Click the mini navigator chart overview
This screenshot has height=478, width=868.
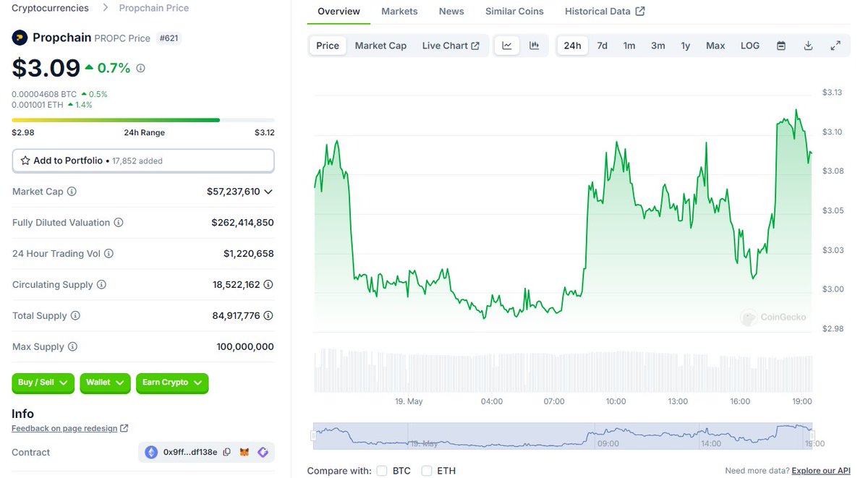point(563,435)
